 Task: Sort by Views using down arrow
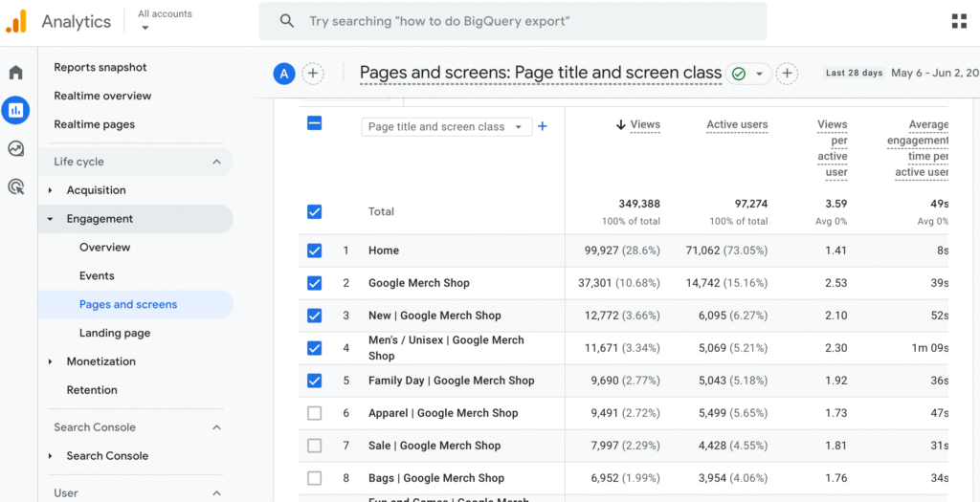click(x=620, y=125)
